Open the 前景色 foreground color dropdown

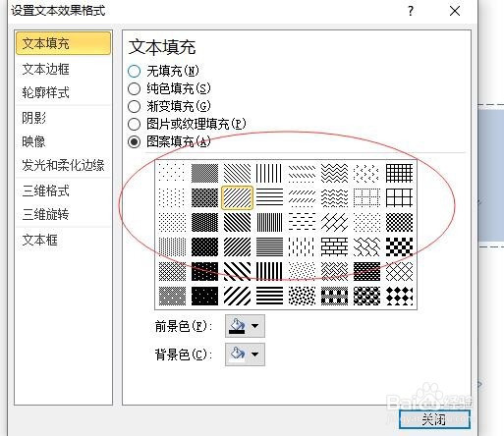(245, 326)
